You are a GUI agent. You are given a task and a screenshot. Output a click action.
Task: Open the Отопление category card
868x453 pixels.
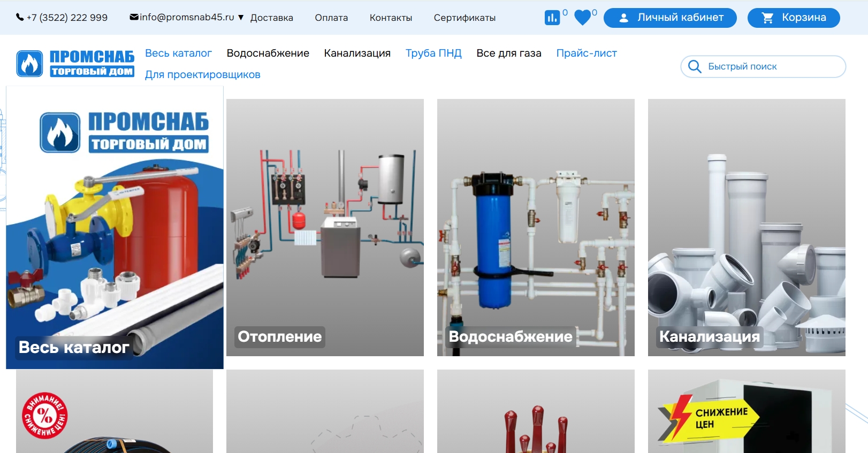(x=325, y=227)
